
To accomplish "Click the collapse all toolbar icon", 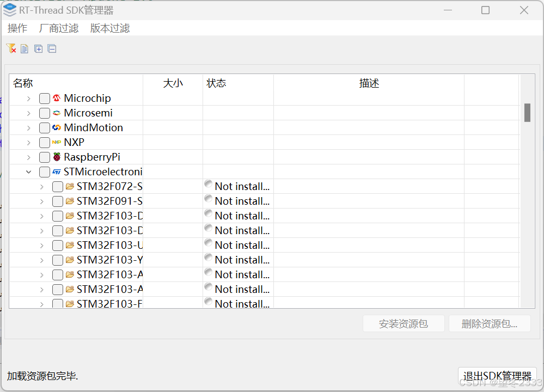I will (x=52, y=49).
